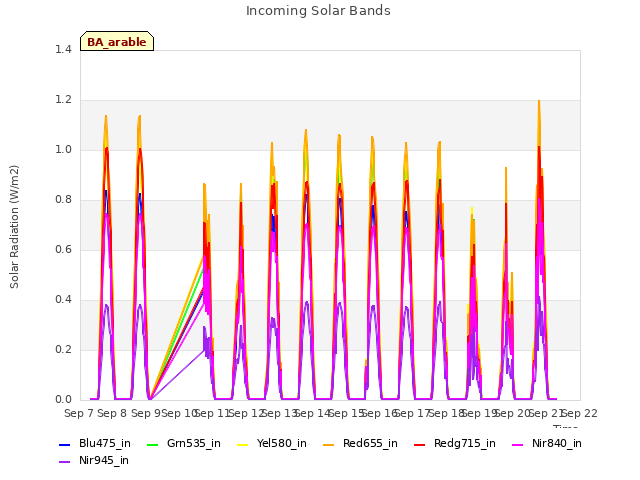Click the tallest orange peak on Sep 21
This screenshot has width=640, height=480.
coord(539,101)
